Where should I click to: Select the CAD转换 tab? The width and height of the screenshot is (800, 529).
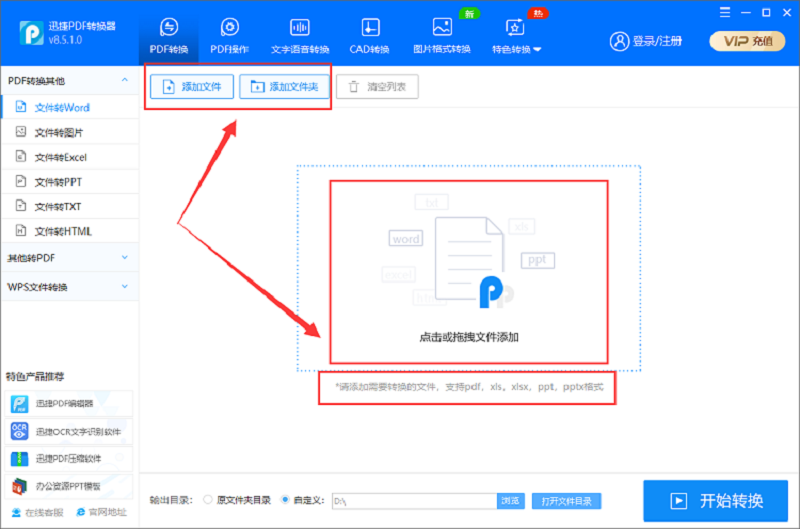pos(369,36)
